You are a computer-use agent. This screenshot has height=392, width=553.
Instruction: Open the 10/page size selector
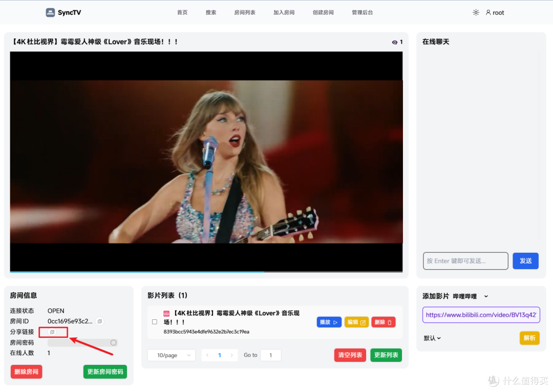click(171, 355)
